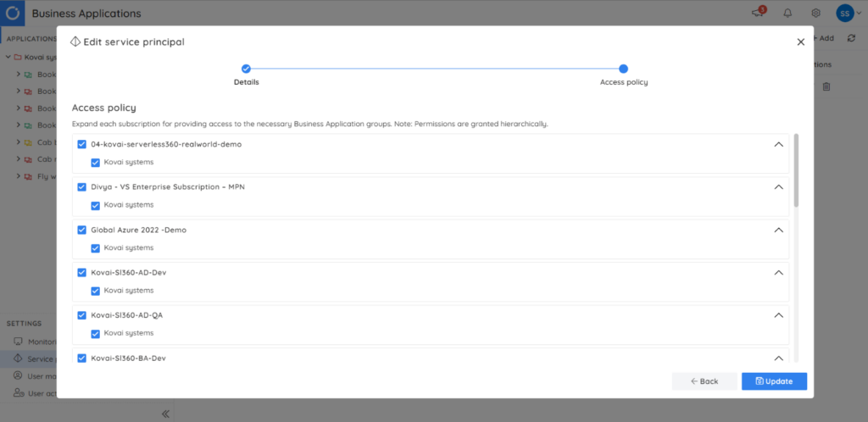Screen dimensions: 868x422
Task: Click the Update button
Action: pos(774,381)
